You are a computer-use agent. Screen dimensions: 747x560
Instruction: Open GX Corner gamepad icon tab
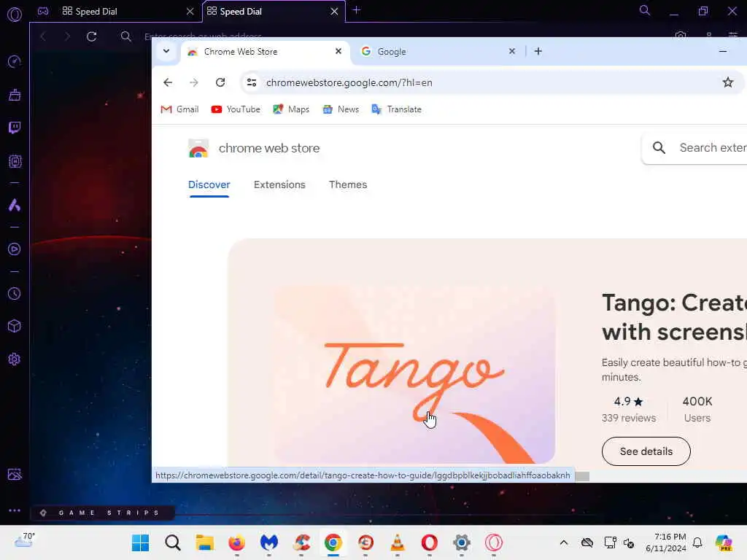[x=43, y=11]
